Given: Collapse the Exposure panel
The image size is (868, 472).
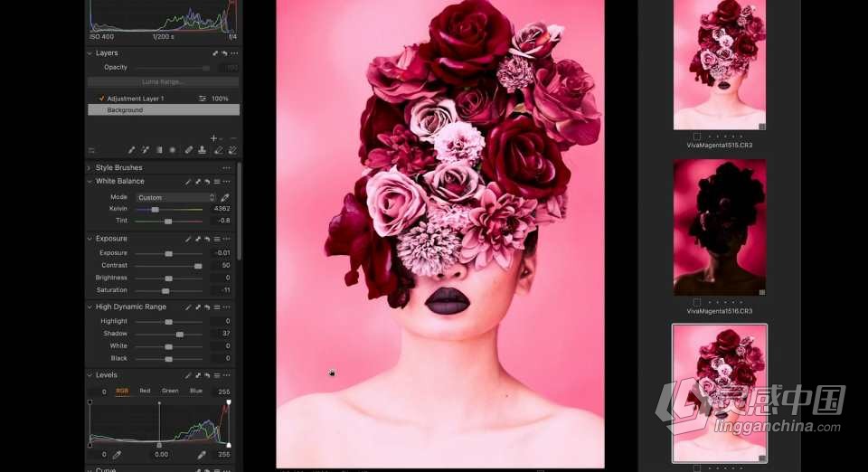Looking at the screenshot, I should (90, 239).
